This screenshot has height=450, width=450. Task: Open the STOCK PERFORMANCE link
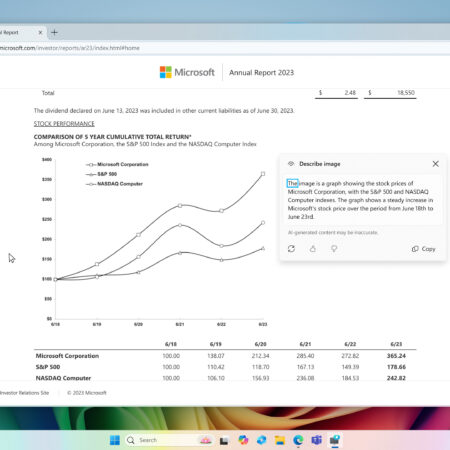[x=64, y=124]
